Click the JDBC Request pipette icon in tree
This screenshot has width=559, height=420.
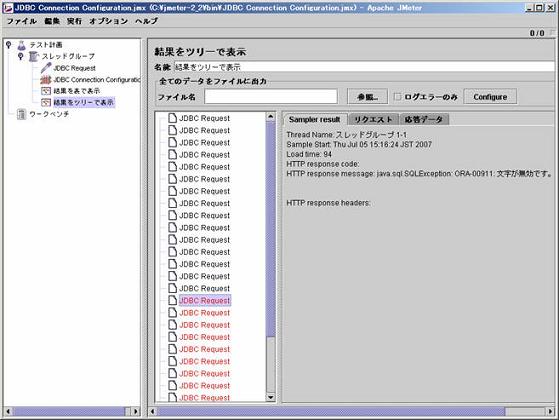pyautogui.click(x=46, y=68)
